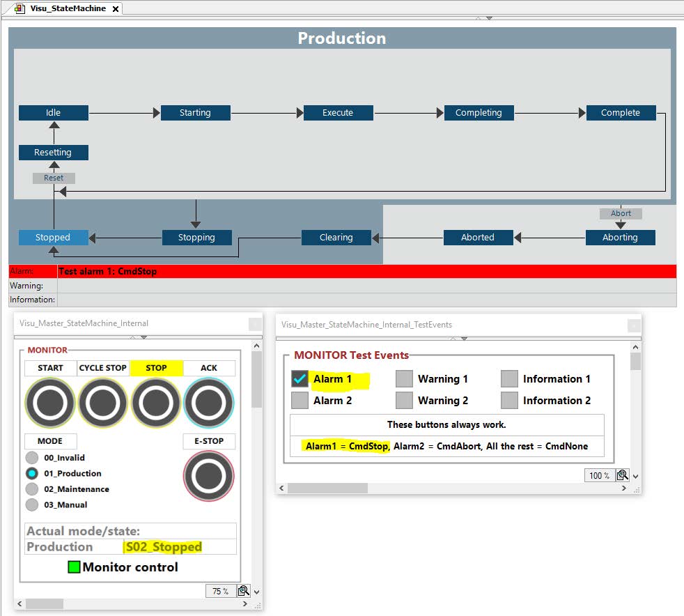Viewport: 684px width, 616px height.
Task: Open the 75 % zoom level field
Action: [220, 591]
